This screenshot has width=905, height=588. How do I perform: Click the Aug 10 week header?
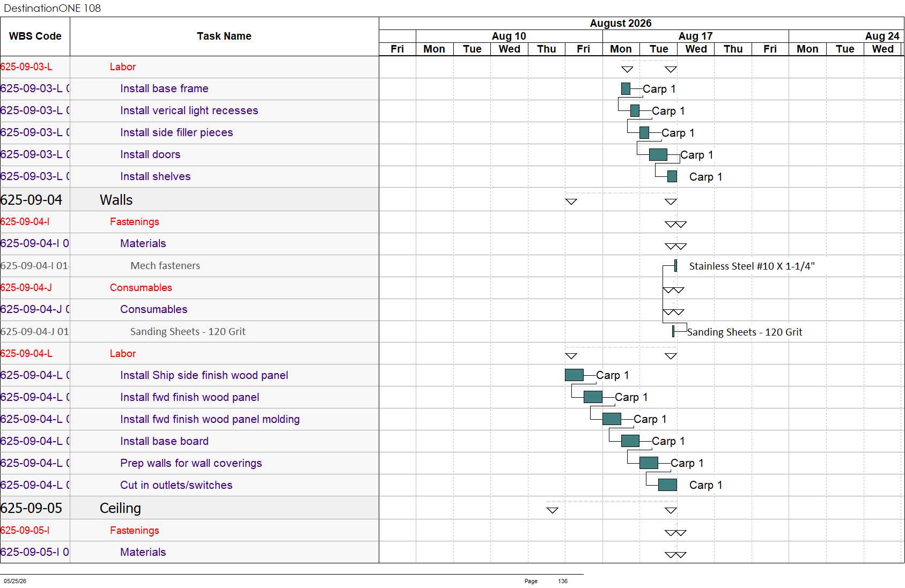click(509, 36)
